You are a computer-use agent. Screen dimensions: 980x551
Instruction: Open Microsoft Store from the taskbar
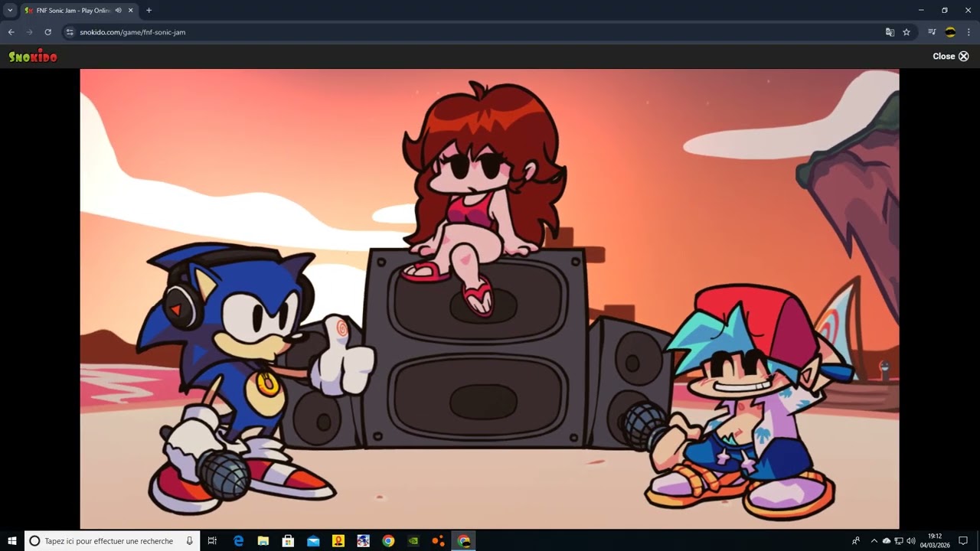coord(288,541)
